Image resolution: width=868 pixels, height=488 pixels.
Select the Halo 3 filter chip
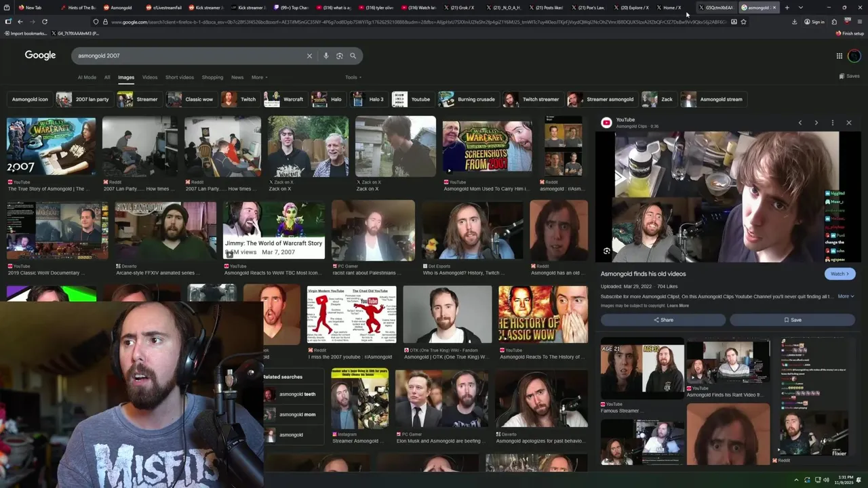click(369, 99)
